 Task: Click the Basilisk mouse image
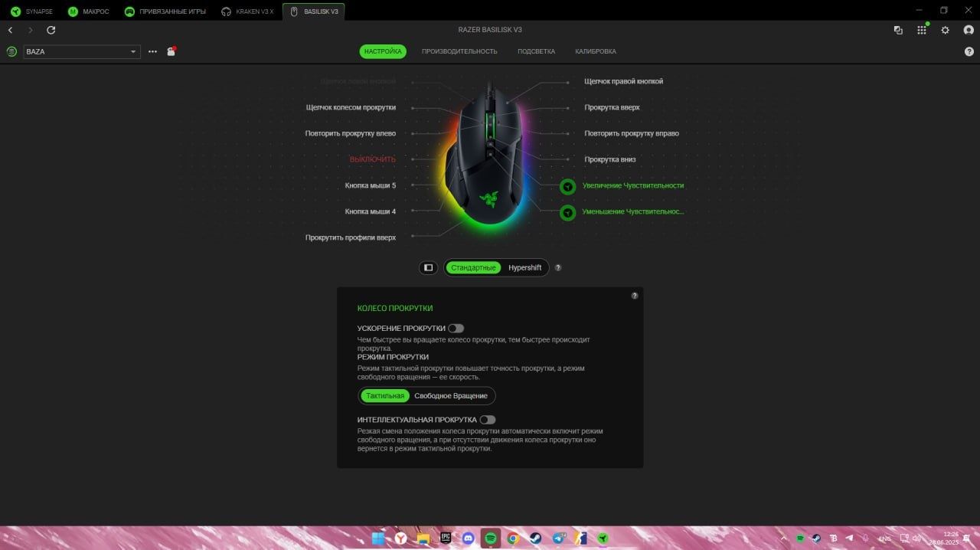(488, 156)
